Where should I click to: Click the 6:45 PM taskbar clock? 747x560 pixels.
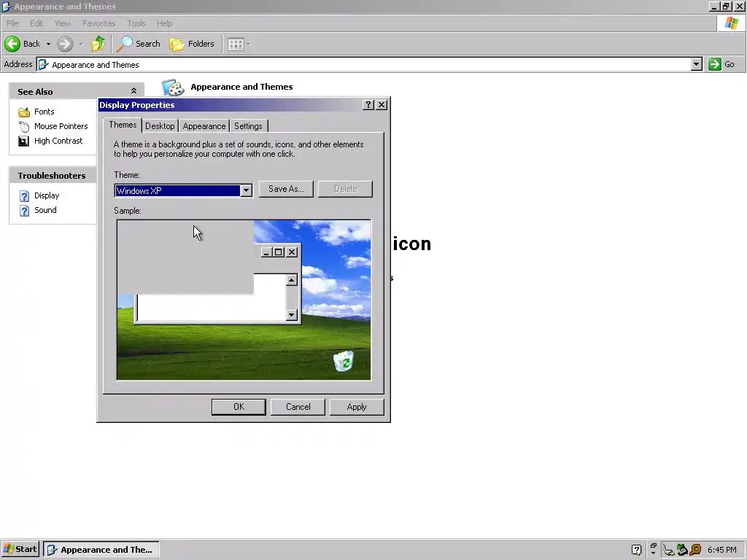721,550
